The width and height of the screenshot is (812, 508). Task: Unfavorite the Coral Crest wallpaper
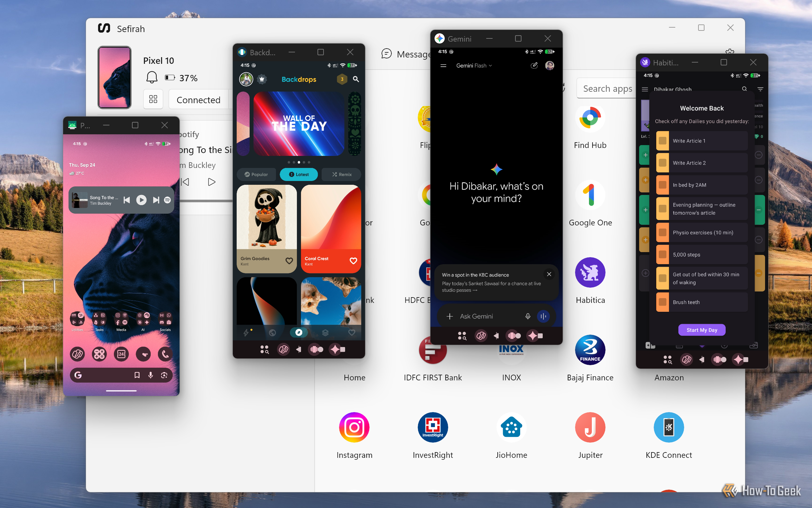pos(353,261)
